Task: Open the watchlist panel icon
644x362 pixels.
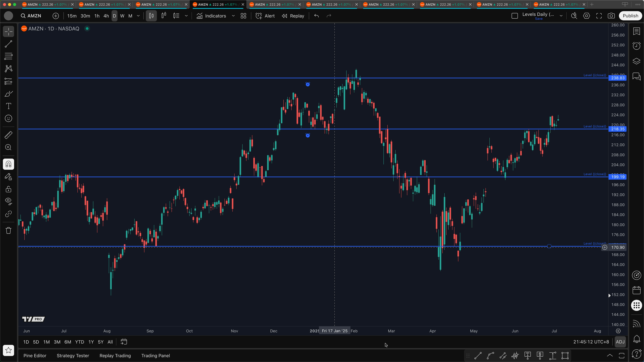Action: pos(636,31)
